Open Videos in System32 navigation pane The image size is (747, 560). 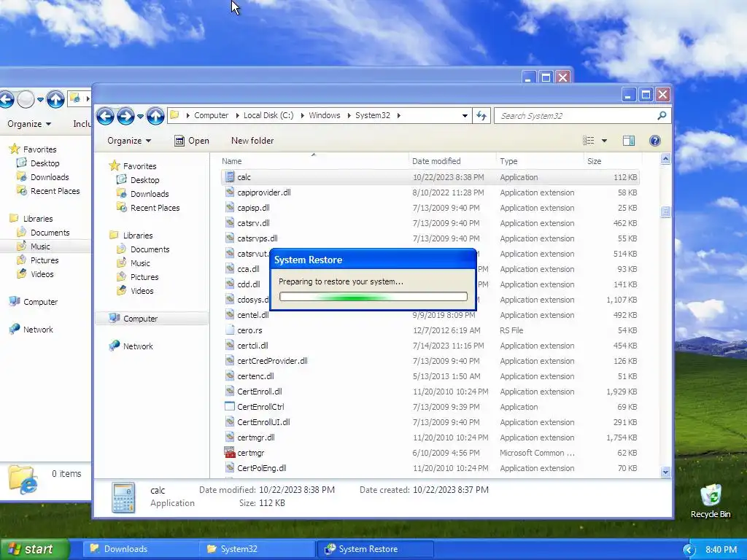click(142, 290)
